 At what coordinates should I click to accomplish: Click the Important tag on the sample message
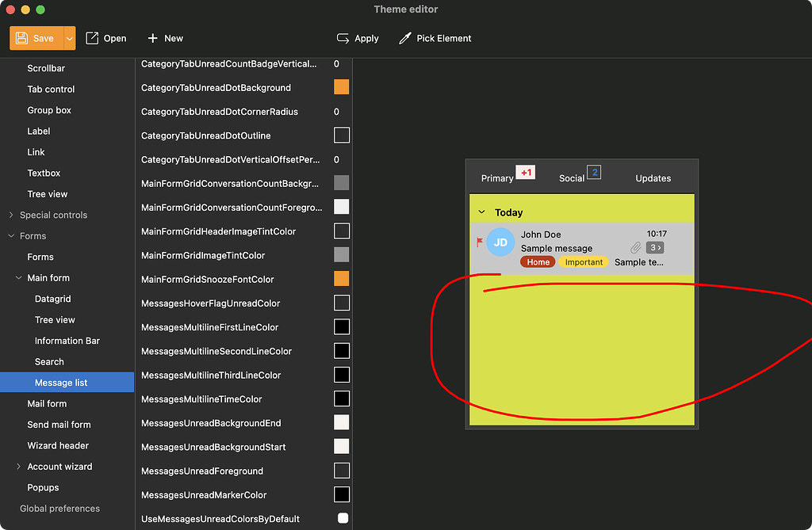584,262
